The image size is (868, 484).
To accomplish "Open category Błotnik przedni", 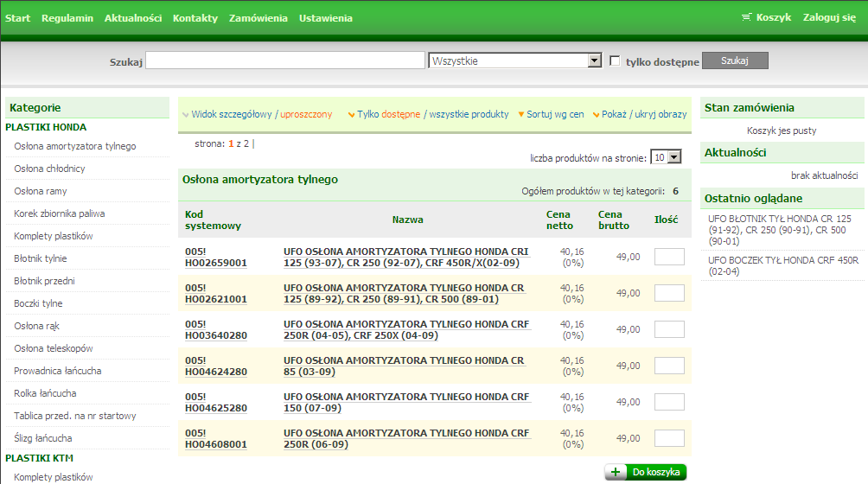I will [44, 281].
